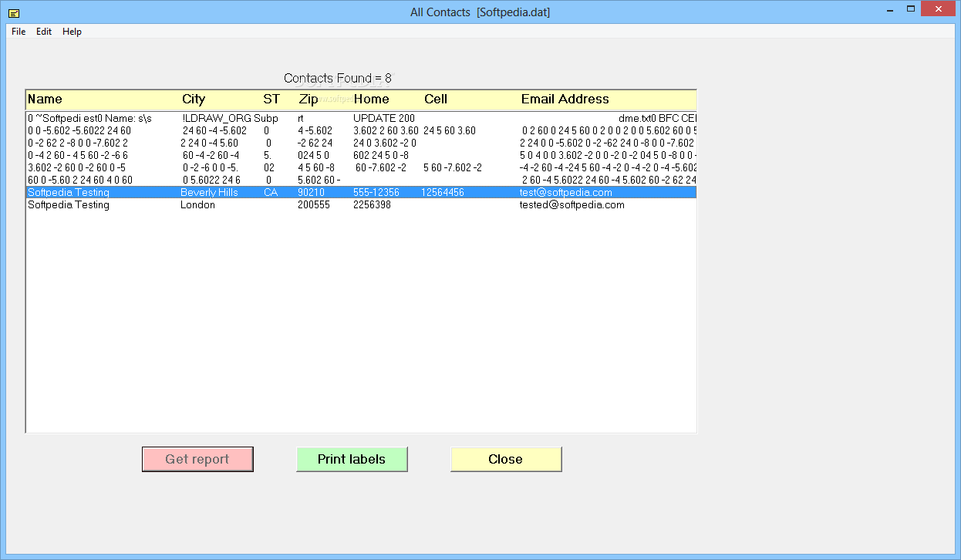Click the Zip column header
This screenshot has width=961, height=560.
click(x=309, y=99)
